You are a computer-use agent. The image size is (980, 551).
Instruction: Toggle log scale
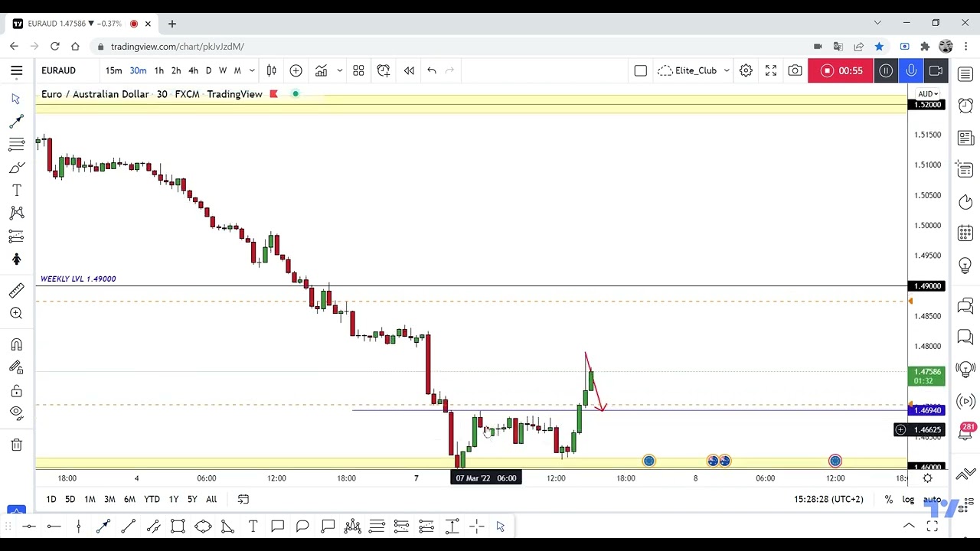[x=908, y=499]
